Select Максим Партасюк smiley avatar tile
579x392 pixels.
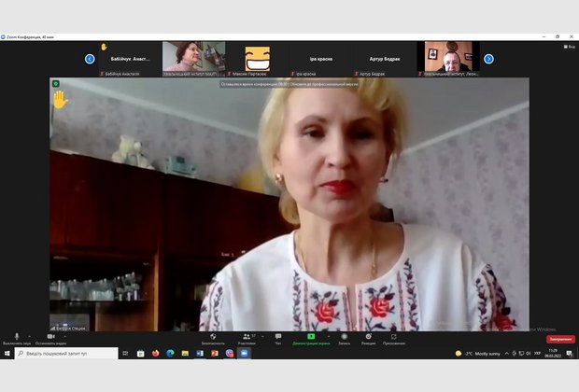point(258,59)
